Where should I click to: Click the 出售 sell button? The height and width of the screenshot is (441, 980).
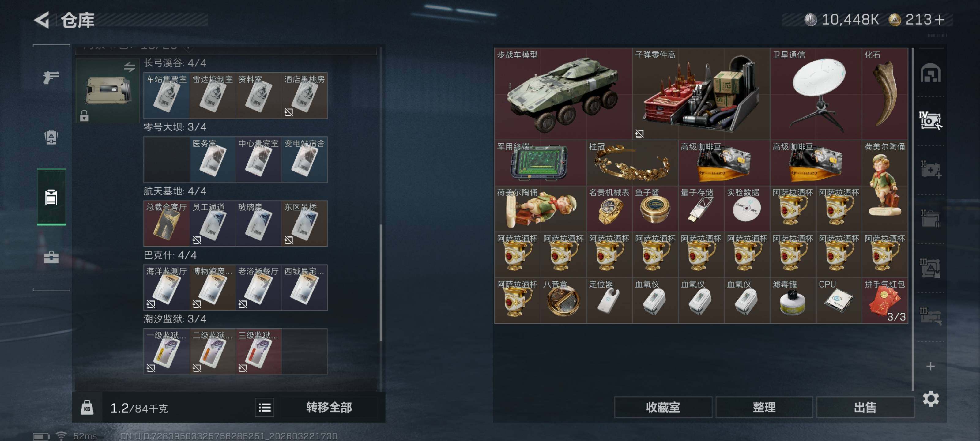865,407
